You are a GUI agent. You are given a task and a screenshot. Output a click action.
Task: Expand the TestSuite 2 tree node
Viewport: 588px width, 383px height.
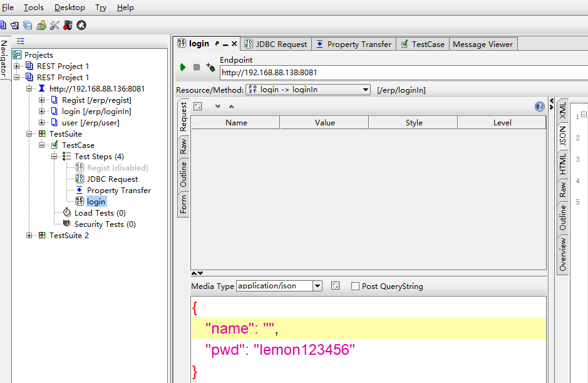pos(29,236)
